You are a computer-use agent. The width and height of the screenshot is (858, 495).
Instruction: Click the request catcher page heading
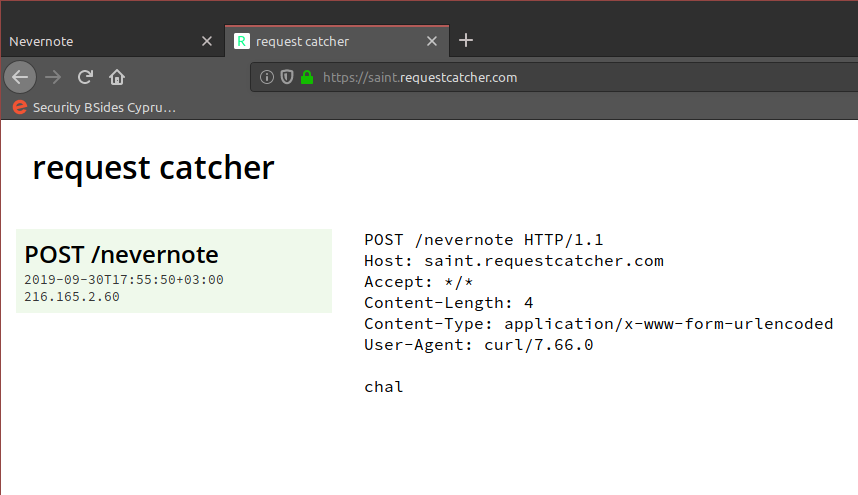click(x=153, y=168)
